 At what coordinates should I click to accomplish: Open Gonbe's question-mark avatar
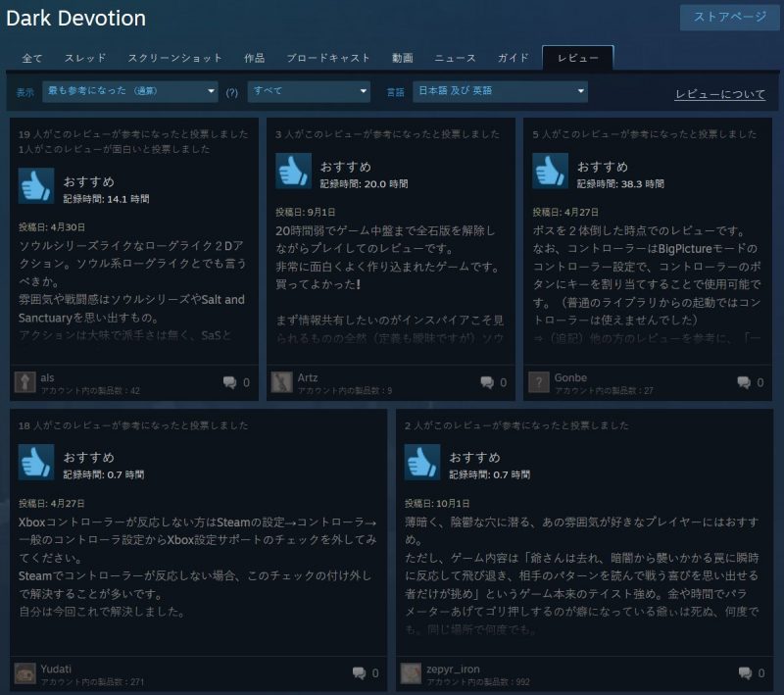click(538, 382)
